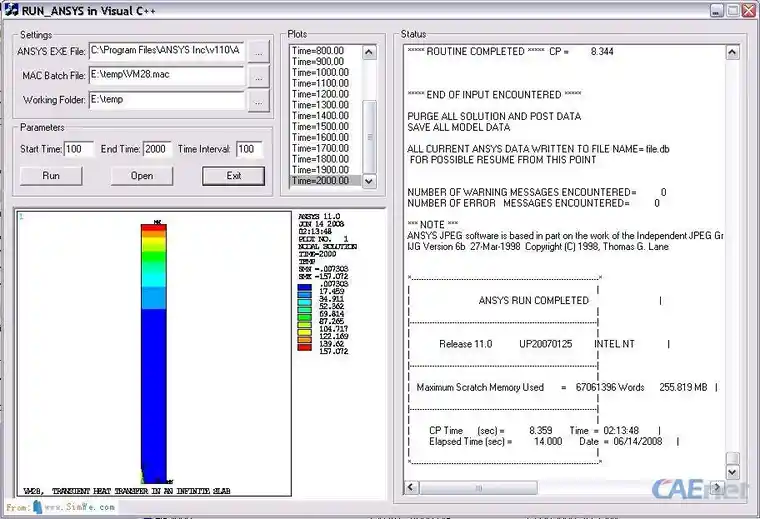This screenshot has width=760, height=519.
Task: Click the Plots list scroll up arrow
Action: point(369,52)
